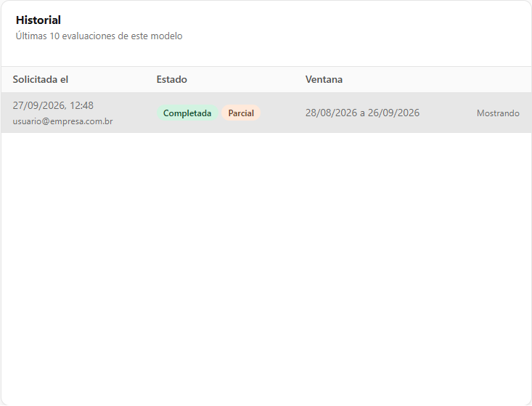This screenshot has height=406, width=532.
Task: Click the Ventana column header
Action: point(324,79)
